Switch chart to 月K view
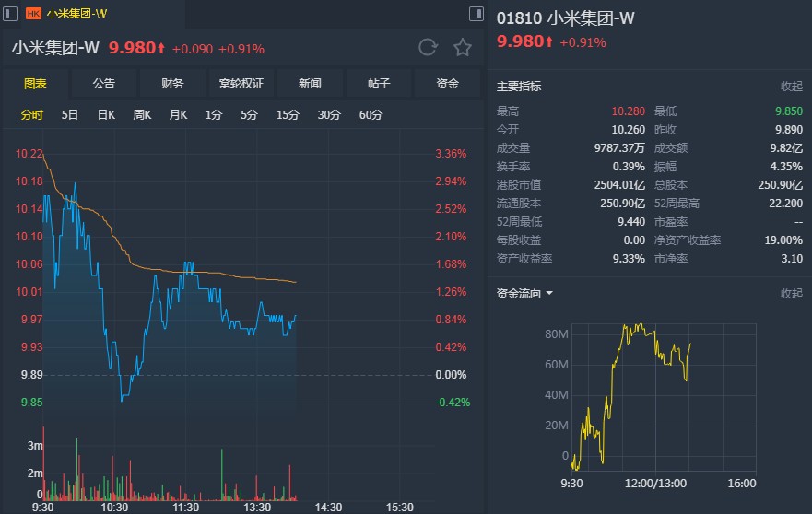Screen dimensions: 812x514 click(x=178, y=115)
